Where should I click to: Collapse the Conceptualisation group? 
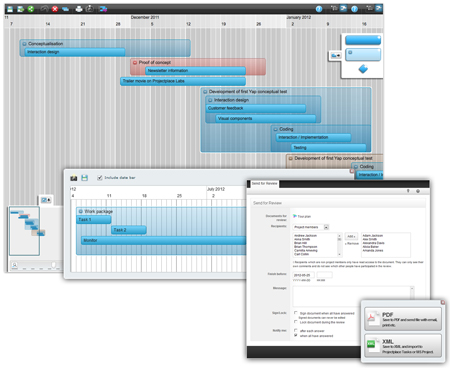(x=24, y=44)
